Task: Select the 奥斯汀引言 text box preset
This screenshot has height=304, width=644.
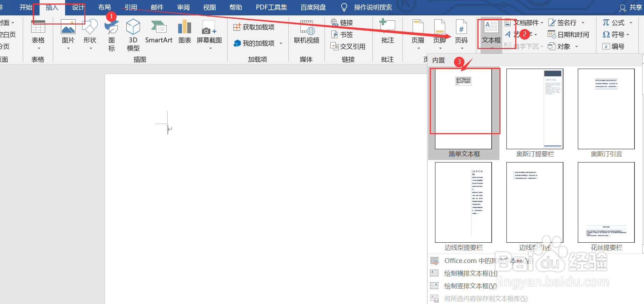Action: pyautogui.click(x=606, y=113)
